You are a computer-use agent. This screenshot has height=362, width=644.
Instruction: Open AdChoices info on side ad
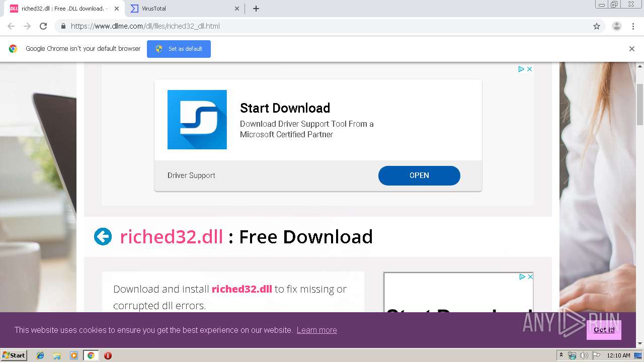click(522, 277)
